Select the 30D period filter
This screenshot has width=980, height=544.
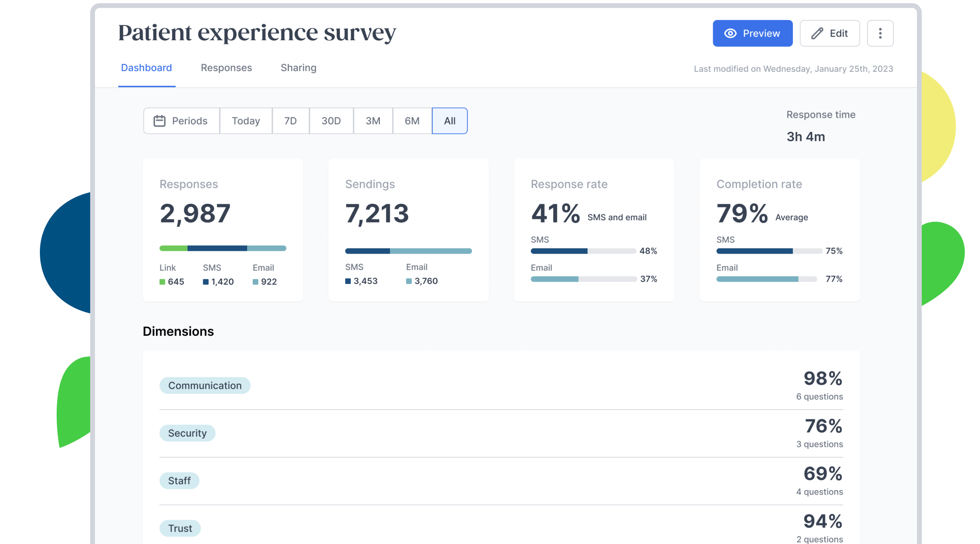(x=331, y=121)
